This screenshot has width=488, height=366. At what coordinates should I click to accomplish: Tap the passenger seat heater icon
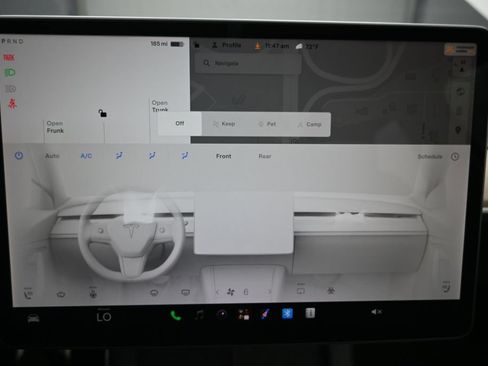[446, 287]
